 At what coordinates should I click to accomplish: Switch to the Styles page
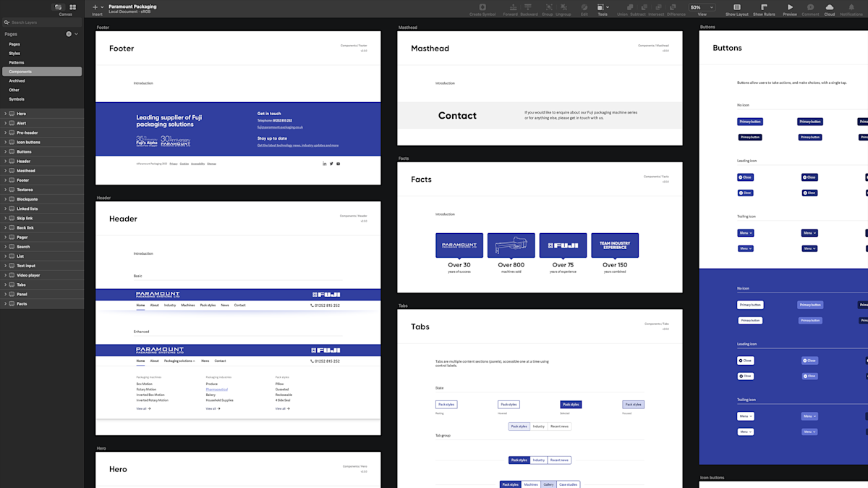click(x=14, y=54)
